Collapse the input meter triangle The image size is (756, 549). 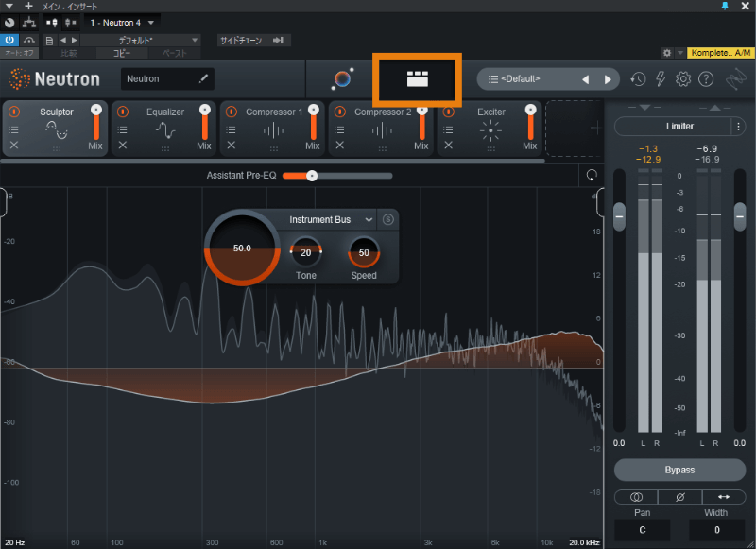(645, 107)
